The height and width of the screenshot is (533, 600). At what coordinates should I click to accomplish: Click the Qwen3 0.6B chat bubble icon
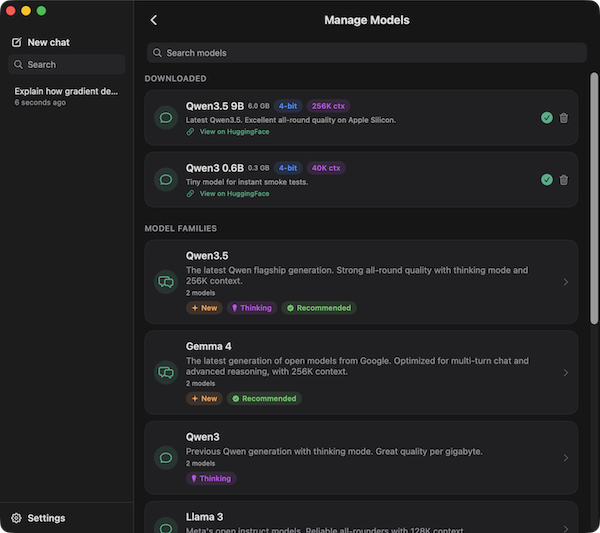click(166, 179)
